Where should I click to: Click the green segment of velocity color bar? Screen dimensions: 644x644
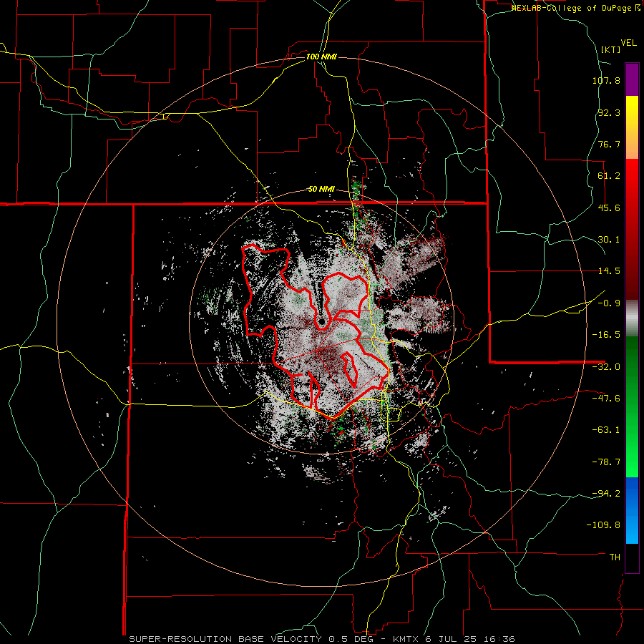coord(632,406)
